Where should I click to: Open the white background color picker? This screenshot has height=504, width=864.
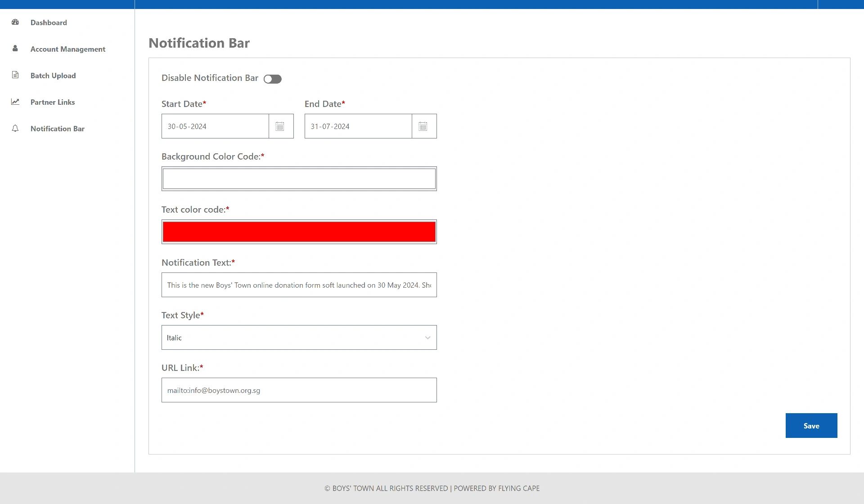coord(299,179)
